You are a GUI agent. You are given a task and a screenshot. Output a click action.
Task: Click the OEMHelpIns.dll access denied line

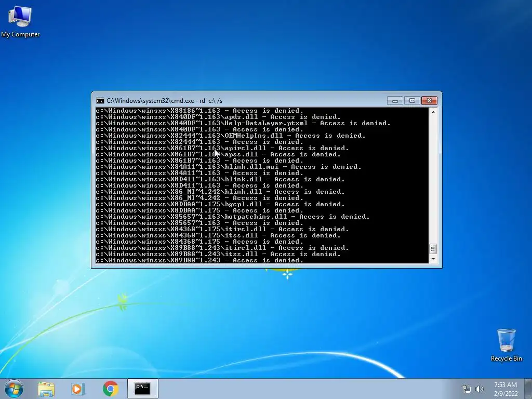click(x=230, y=136)
